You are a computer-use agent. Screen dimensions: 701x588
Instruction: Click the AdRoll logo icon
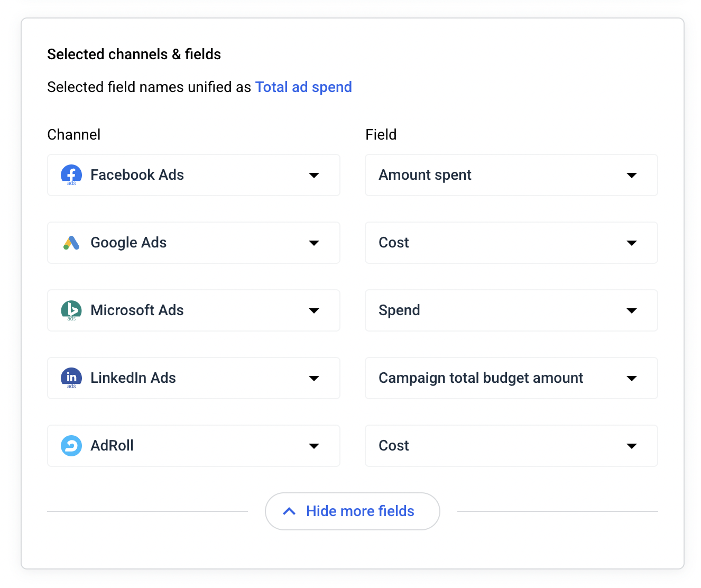pyautogui.click(x=71, y=446)
